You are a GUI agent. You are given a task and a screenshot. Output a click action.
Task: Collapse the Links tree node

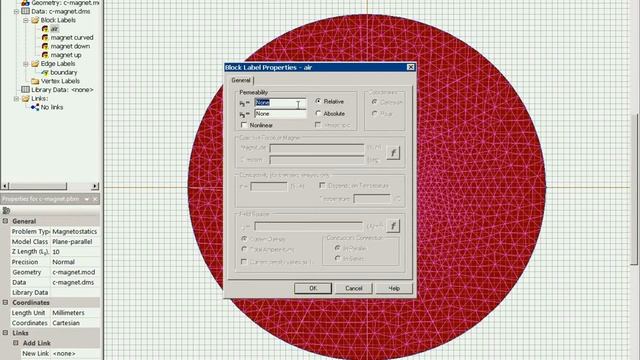coord(16,98)
